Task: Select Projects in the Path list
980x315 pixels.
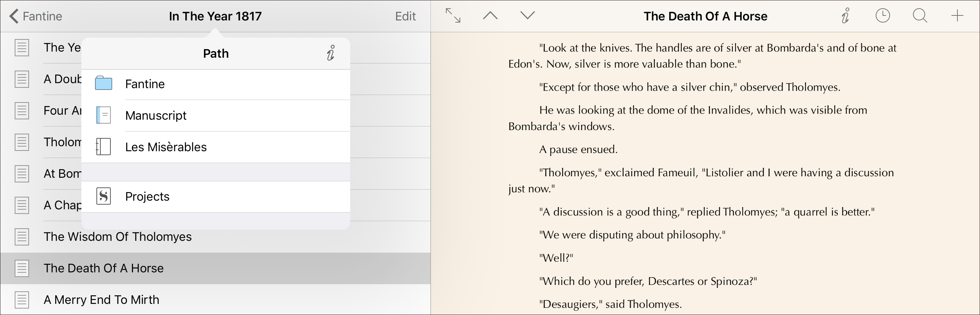Action: pos(216,197)
